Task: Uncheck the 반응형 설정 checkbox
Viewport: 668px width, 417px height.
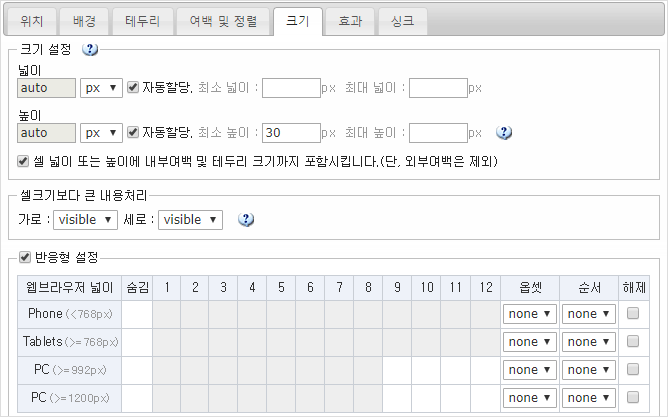Action: tap(25, 258)
